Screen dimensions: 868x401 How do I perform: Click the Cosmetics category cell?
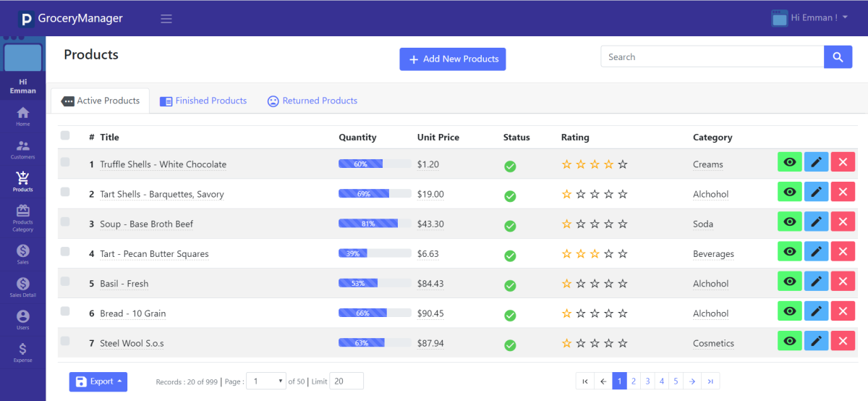pos(713,343)
